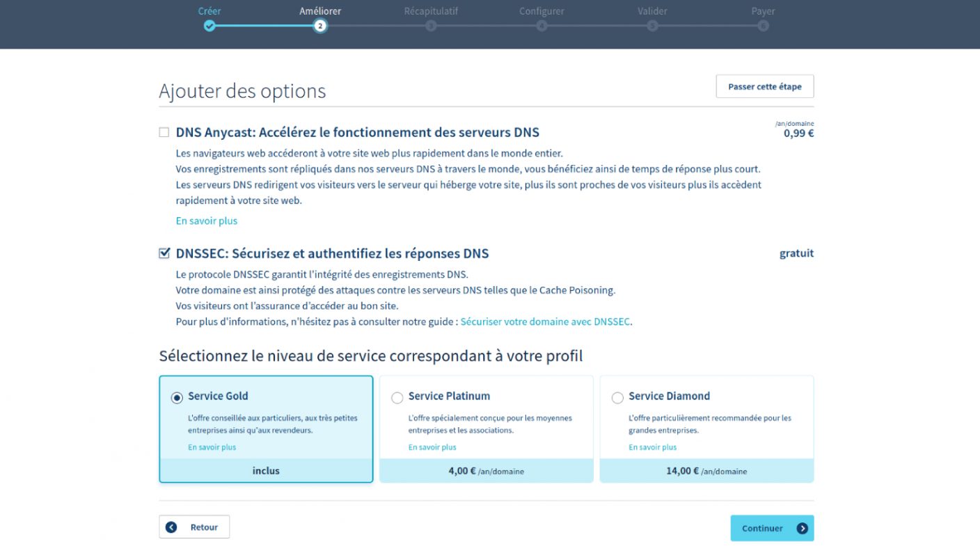The height and width of the screenshot is (551, 980).
Task: Click the Payer step label
Action: 763,11
